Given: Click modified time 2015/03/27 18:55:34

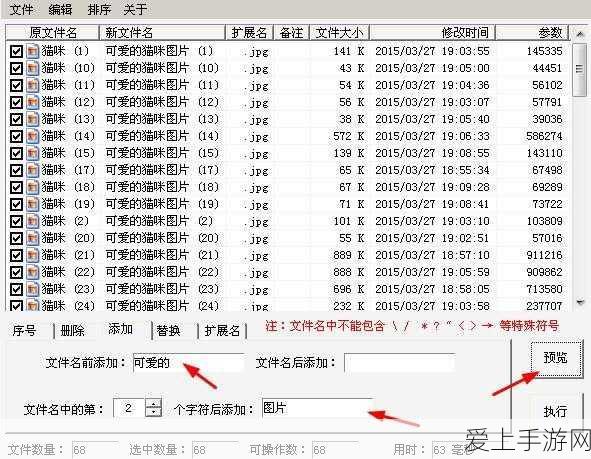Looking at the screenshot, I should 432,170.
